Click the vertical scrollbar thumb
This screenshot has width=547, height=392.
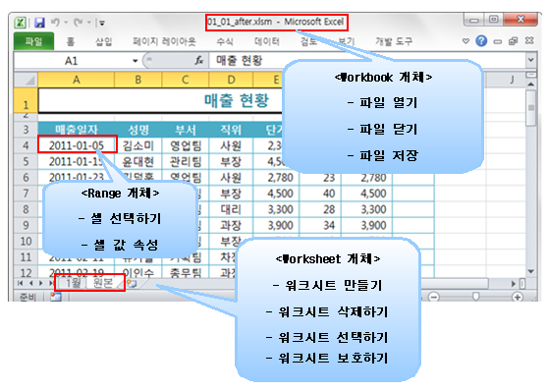coord(530,108)
